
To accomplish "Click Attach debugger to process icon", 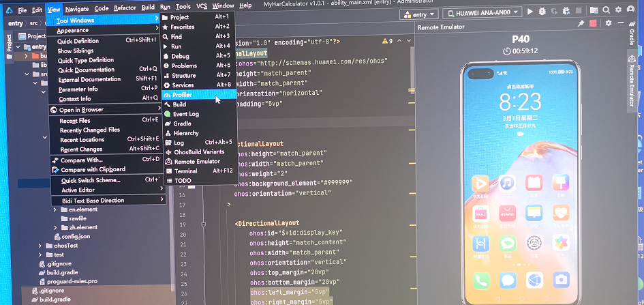I will tap(554, 12).
